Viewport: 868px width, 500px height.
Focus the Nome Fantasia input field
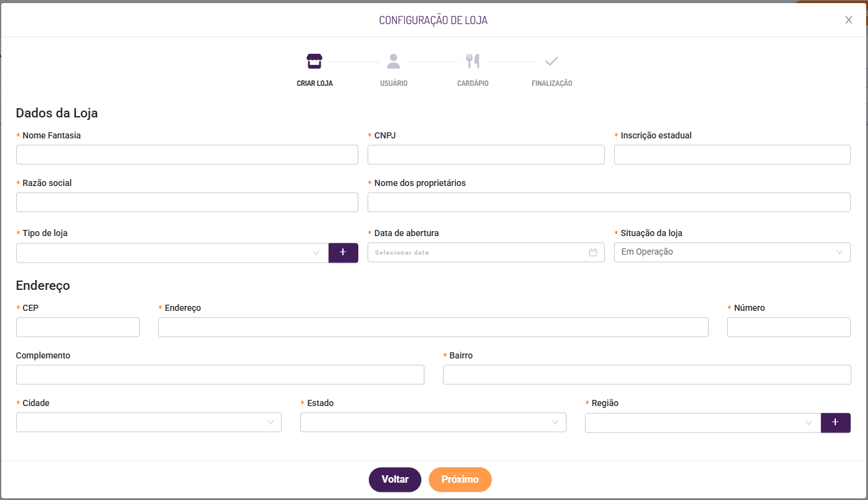point(187,155)
